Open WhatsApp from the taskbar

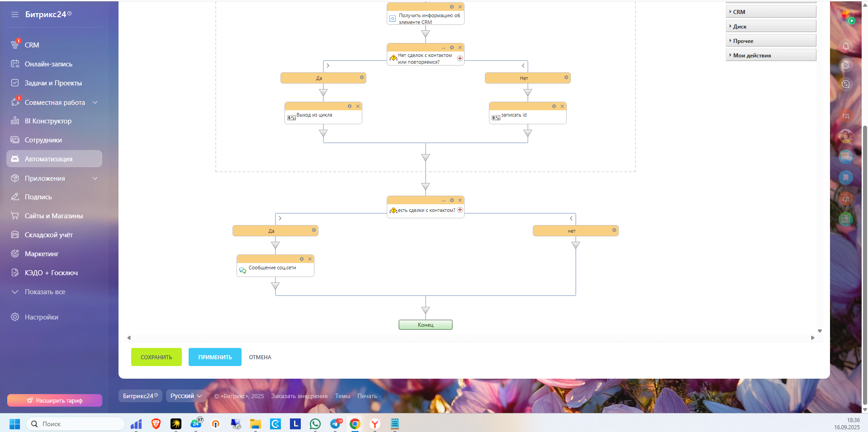coord(315,424)
